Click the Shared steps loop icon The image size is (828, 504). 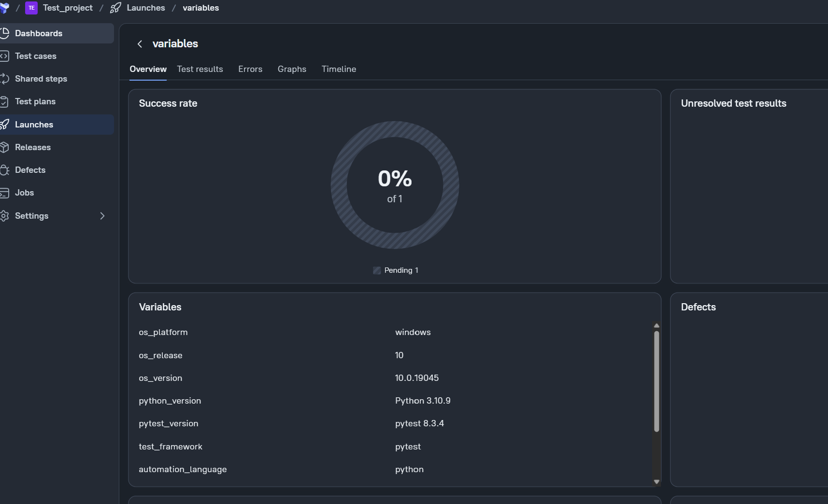click(4, 79)
